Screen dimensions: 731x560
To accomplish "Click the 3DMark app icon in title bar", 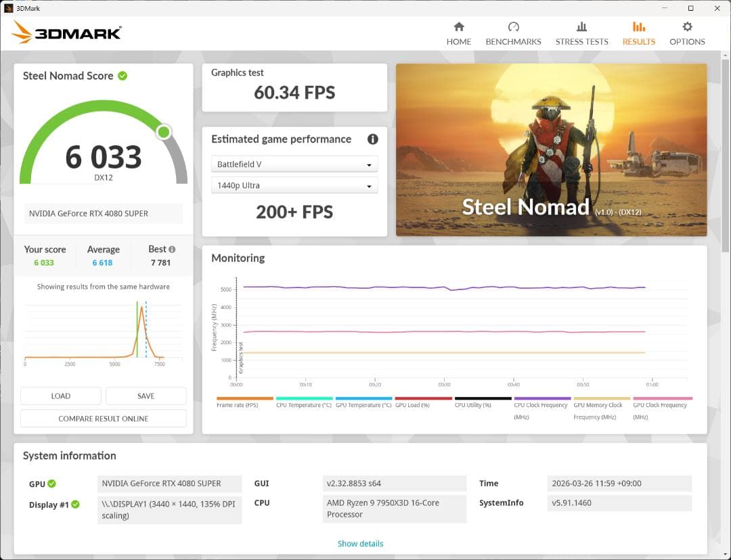I will point(8,8).
